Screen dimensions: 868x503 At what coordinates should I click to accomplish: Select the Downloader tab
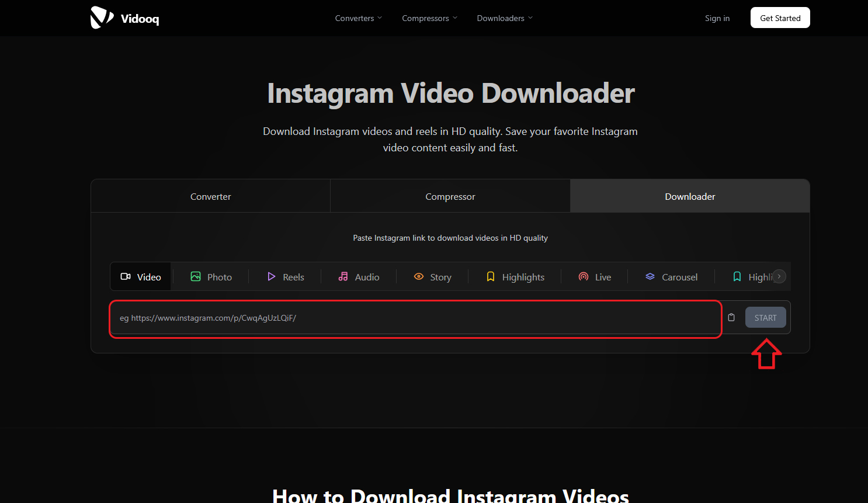(690, 196)
